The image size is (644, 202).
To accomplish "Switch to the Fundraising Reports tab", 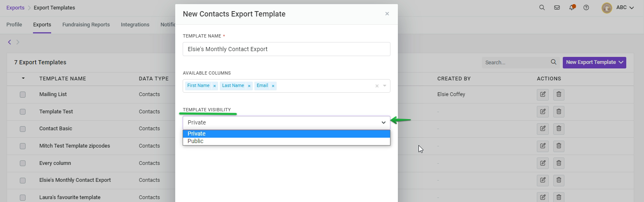I will tap(86, 25).
